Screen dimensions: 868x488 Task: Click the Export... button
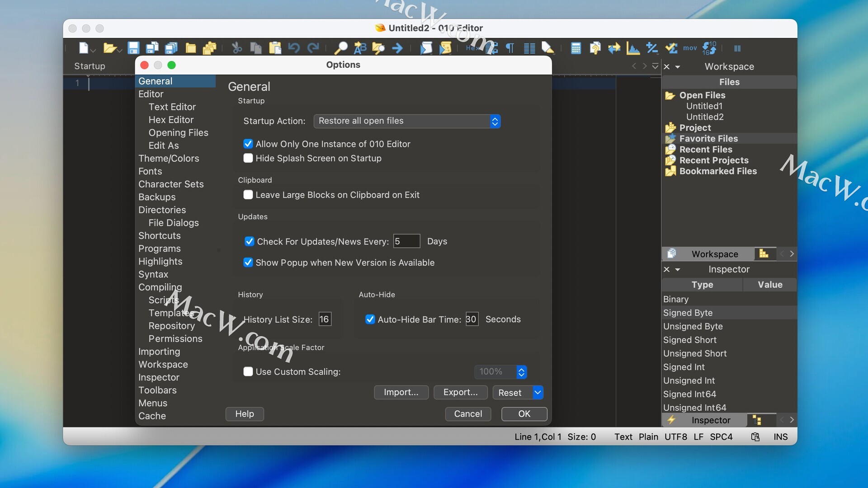tap(460, 393)
